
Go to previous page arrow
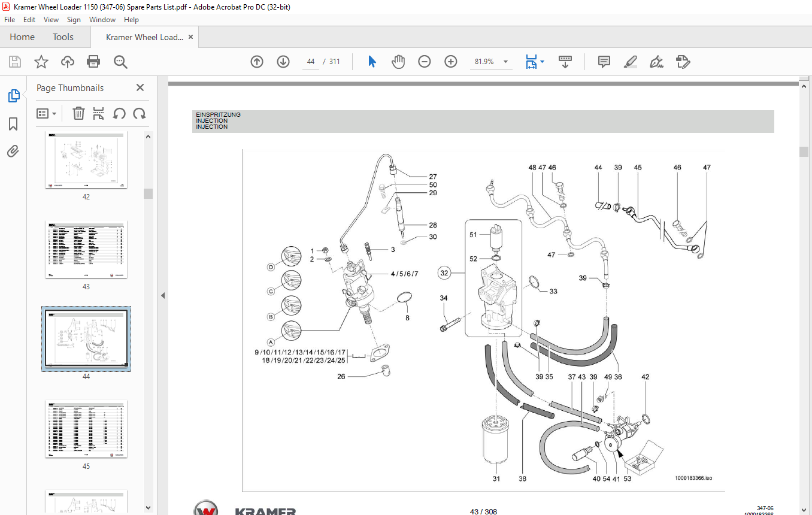tap(257, 62)
